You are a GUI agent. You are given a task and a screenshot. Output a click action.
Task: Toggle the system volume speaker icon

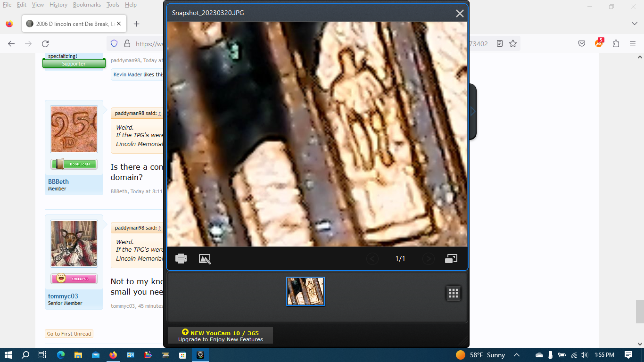point(585,355)
